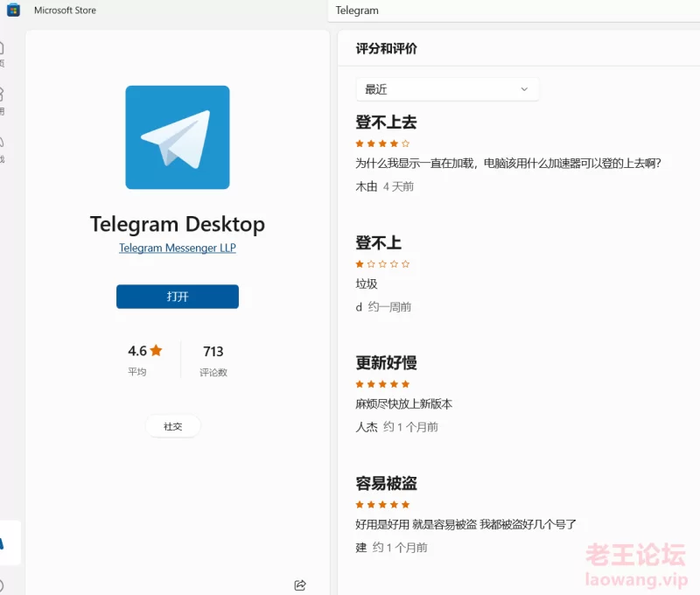Open the 最近 sort dropdown

pos(447,89)
